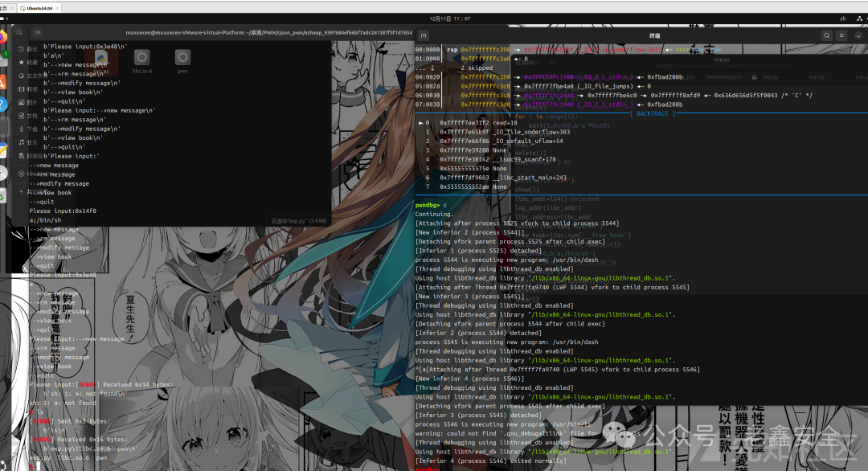Click the rsp register stack line
The height and width of the screenshot is (471, 868).
point(569,50)
